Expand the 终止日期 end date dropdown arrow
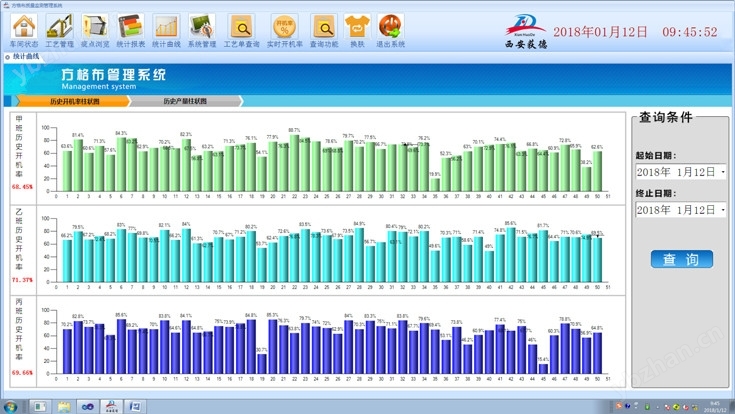 (722, 211)
